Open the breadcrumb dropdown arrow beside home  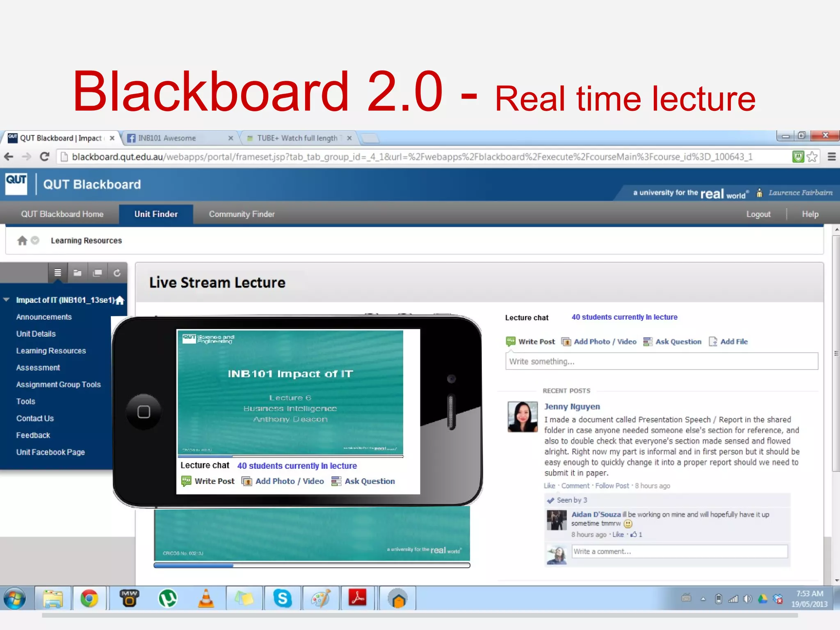[35, 240]
